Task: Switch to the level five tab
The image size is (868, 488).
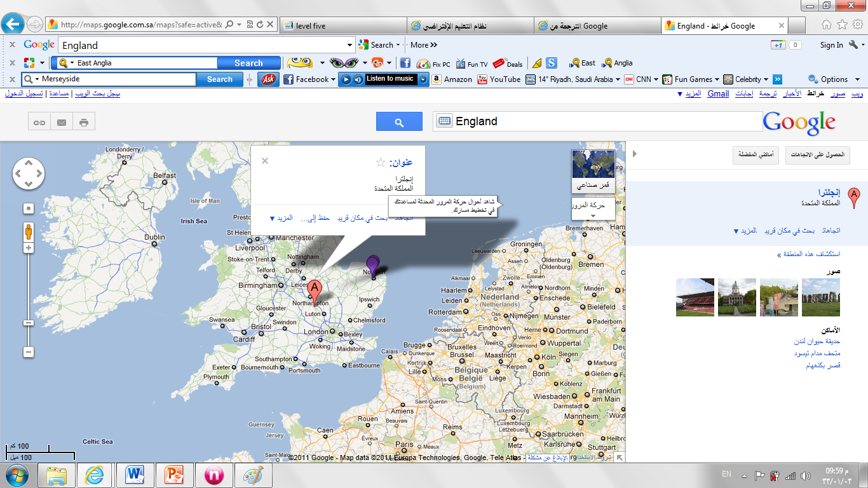Action: pyautogui.click(x=343, y=26)
